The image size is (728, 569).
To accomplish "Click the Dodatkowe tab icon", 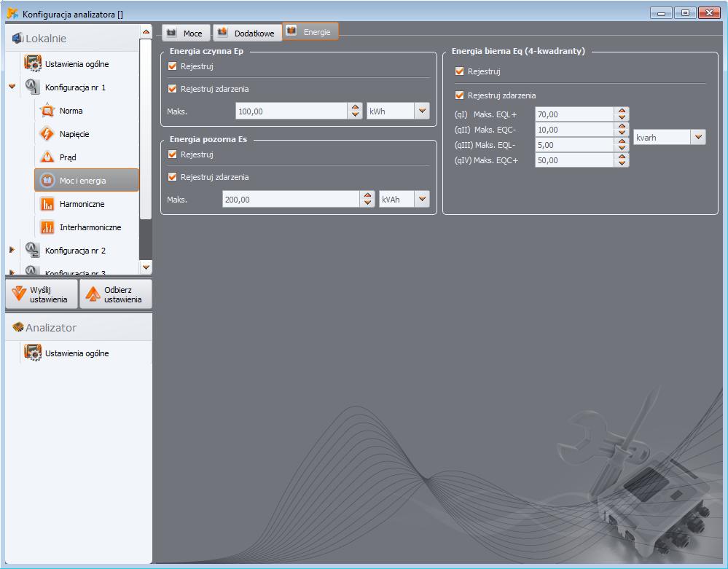I will (x=222, y=33).
